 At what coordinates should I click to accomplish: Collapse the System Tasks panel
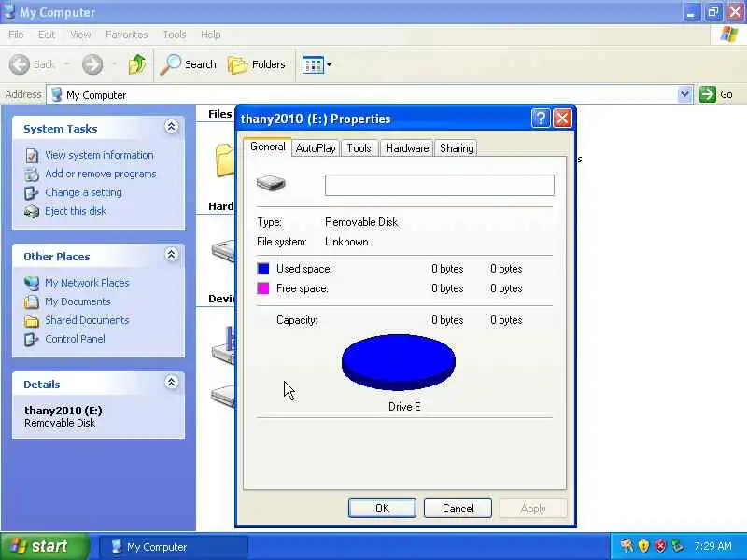tap(172, 127)
